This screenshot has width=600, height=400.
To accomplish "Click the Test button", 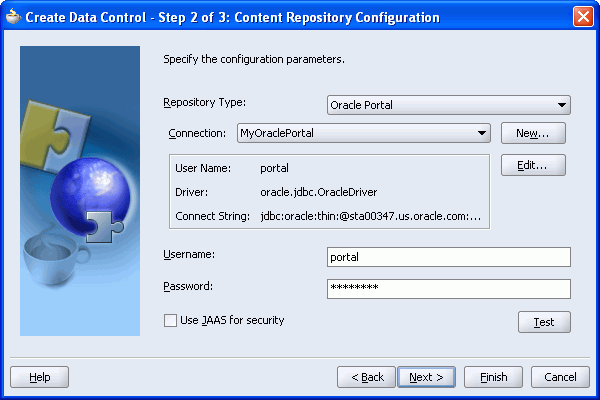I will [544, 322].
